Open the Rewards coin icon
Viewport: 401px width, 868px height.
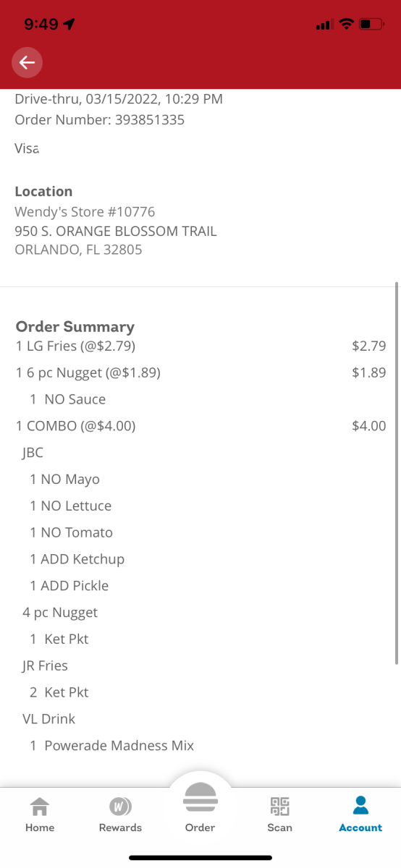coord(120,806)
